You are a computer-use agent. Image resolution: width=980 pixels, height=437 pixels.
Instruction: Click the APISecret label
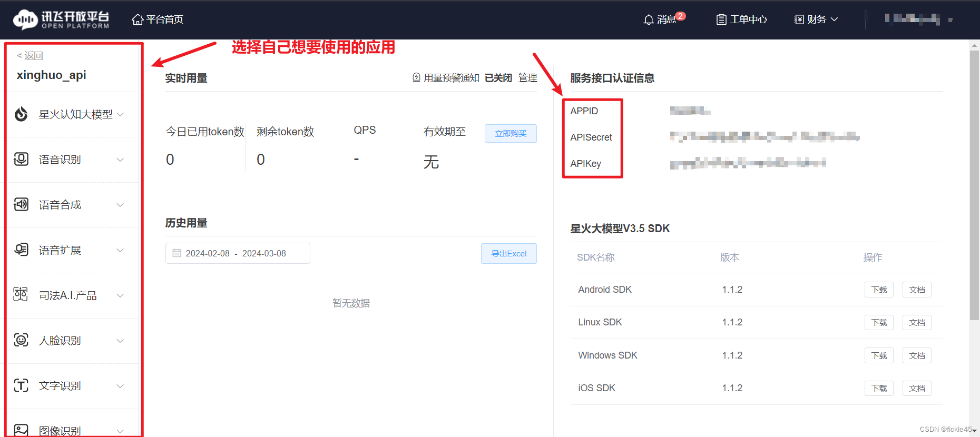point(591,137)
